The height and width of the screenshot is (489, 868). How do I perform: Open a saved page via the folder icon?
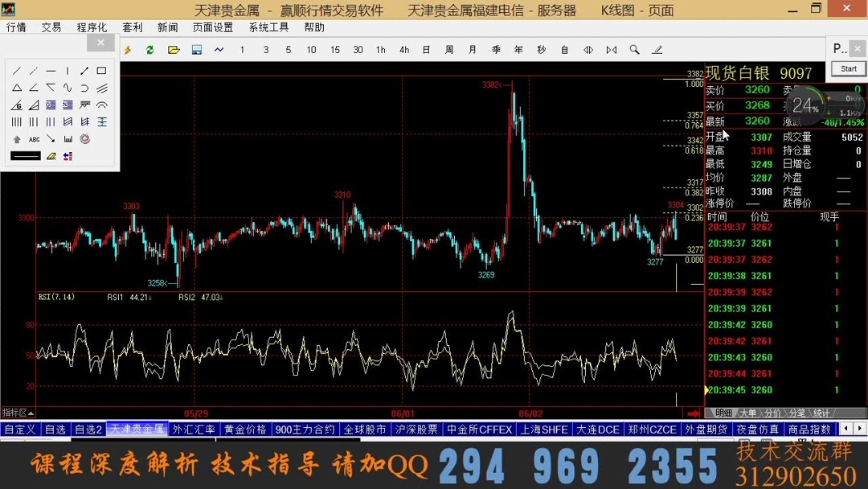[174, 50]
